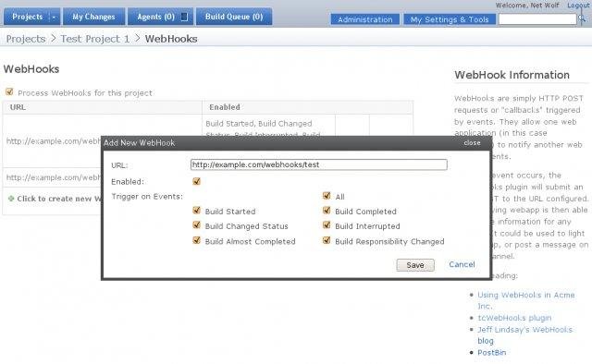Open the Administration page
This screenshot has height=364, width=592.
(x=365, y=19)
